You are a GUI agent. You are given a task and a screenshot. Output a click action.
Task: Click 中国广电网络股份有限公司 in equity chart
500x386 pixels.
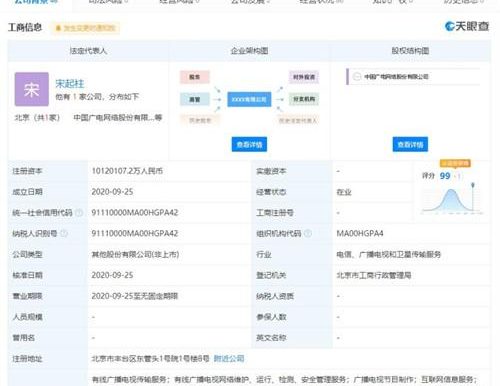tap(396, 77)
